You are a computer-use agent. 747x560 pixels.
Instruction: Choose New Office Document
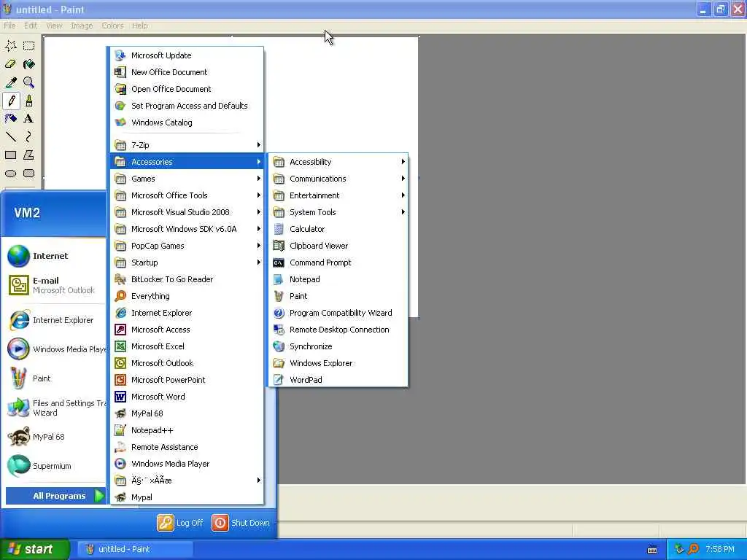tap(187, 72)
